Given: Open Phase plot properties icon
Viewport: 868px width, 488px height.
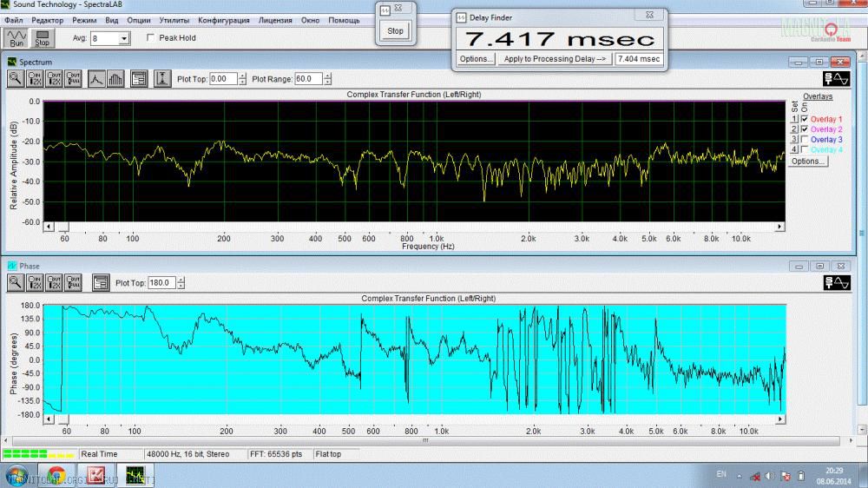Looking at the screenshot, I should coord(101,282).
